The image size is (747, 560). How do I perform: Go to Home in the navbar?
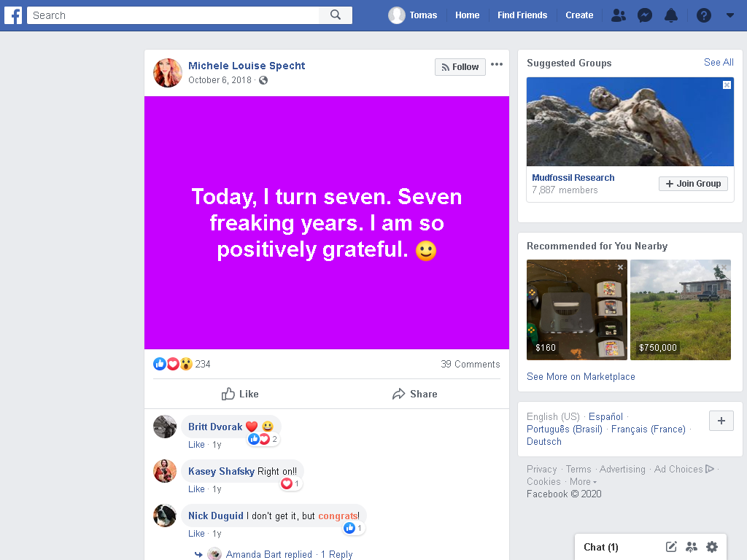pos(468,15)
